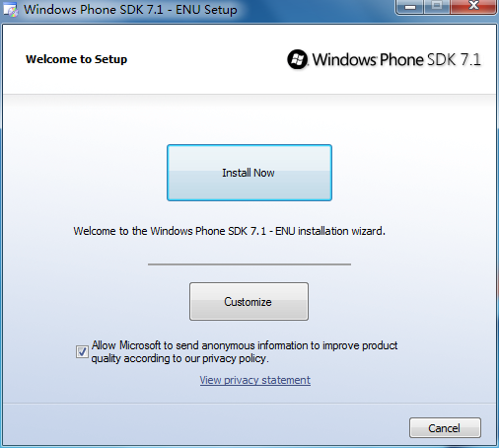Image resolution: width=499 pixels, height=448 pixels.
Task: Click the 'Welcome to Setup' heading
Action: pyautogui.click(x=76, y=59)
